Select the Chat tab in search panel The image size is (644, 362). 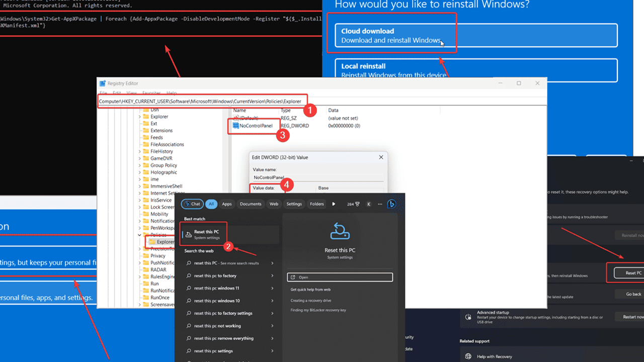(192, 204)
